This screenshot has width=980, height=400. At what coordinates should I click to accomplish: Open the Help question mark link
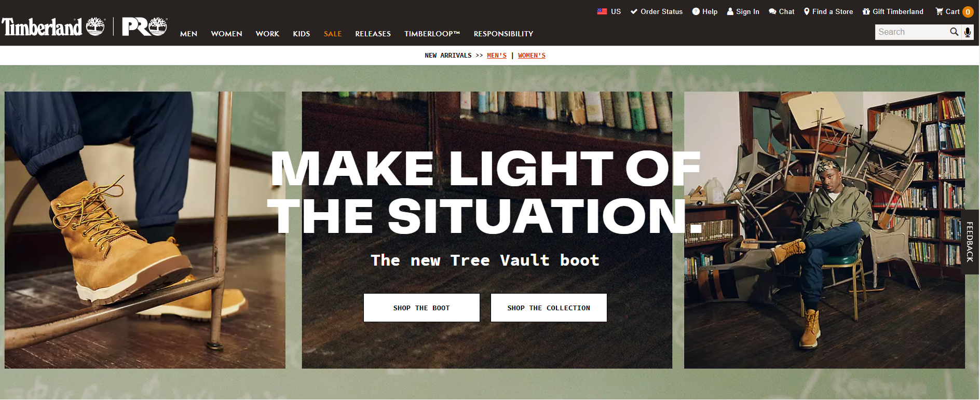705,11
